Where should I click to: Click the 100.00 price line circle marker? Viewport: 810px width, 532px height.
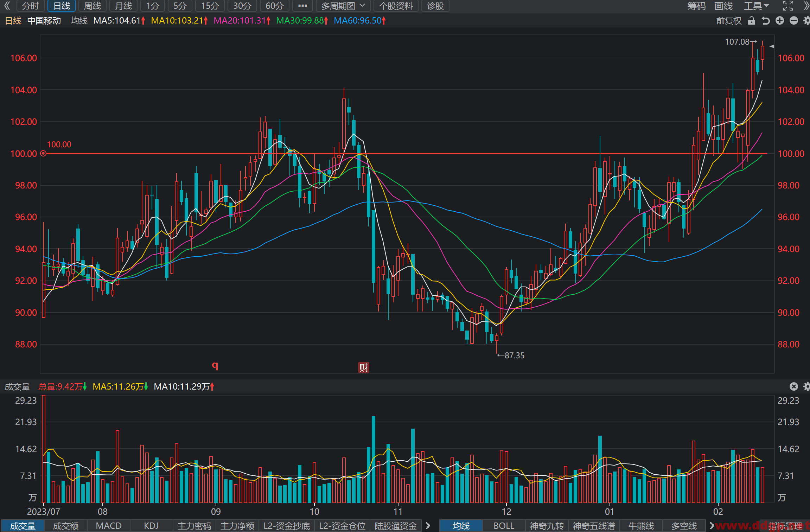(43, 154)
